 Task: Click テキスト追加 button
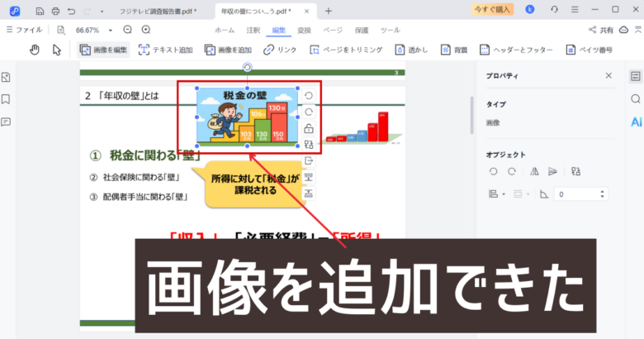point(166,50)
